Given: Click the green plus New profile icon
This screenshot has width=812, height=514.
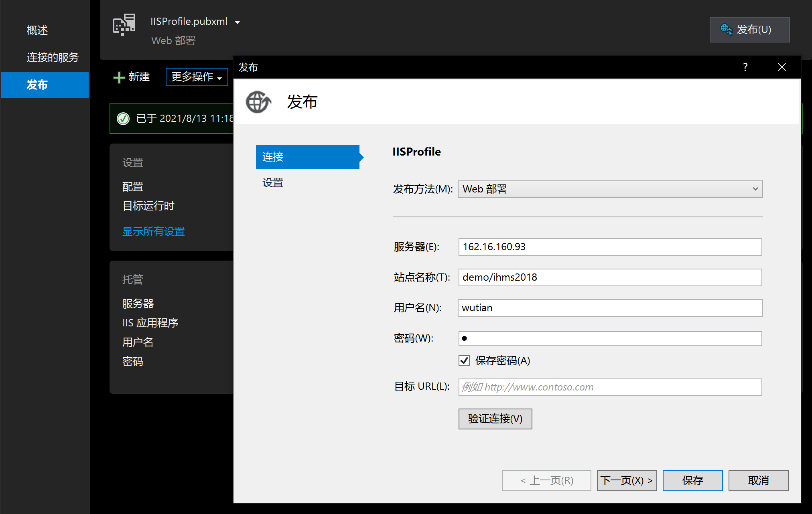Looking at the screenshot, I should click(x=119, y=77).
